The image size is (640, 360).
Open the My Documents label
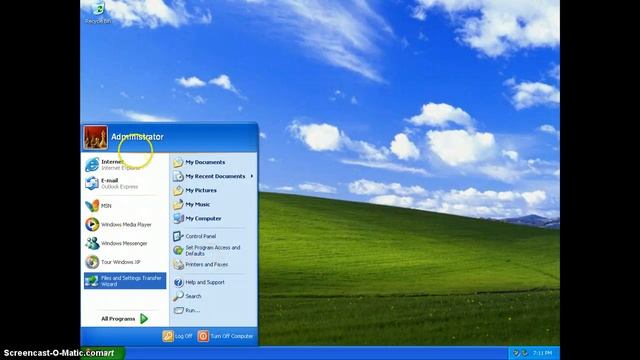[x=205, y=162]
